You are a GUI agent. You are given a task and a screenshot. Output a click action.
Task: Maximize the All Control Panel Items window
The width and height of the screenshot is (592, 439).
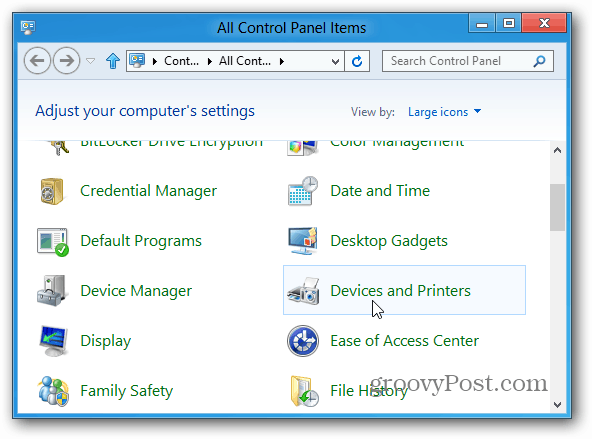508,23
